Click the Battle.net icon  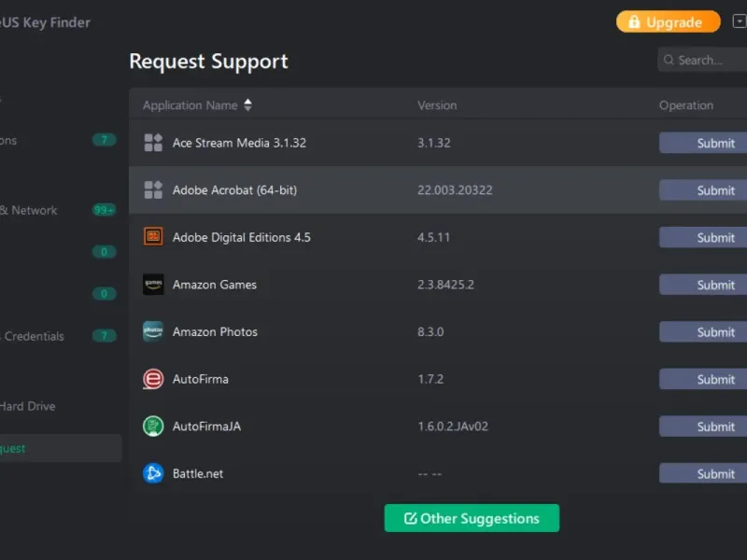click(x=153, y=473)
